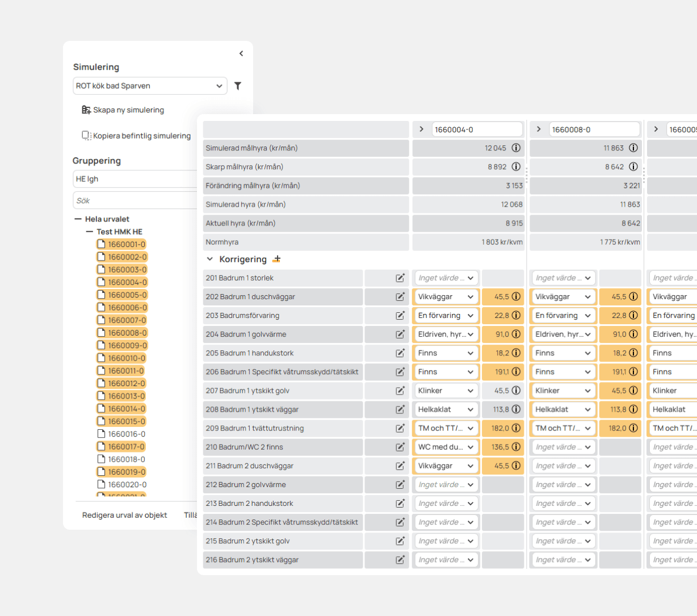Edit the 206 Badrum 1 Specifikt våtrumsskydd row
Screen dimensions: 697x616
[x=400, y=371]
